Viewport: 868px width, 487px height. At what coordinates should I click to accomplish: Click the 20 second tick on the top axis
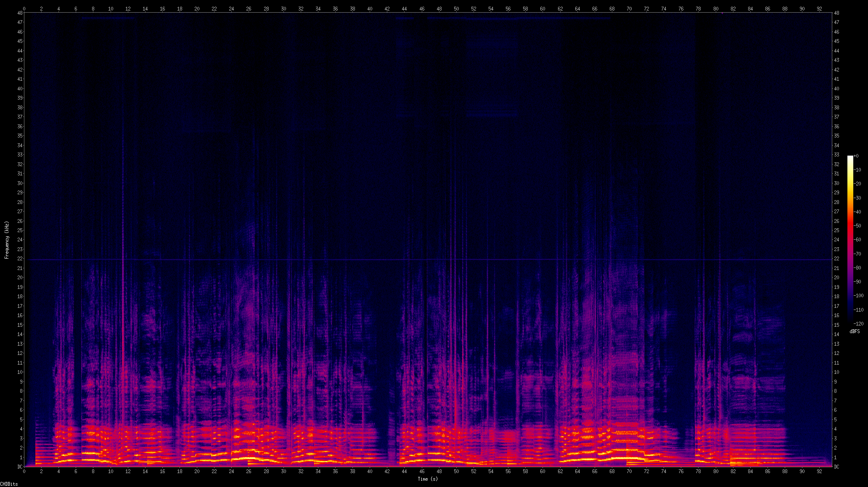[x=197, y=8]
